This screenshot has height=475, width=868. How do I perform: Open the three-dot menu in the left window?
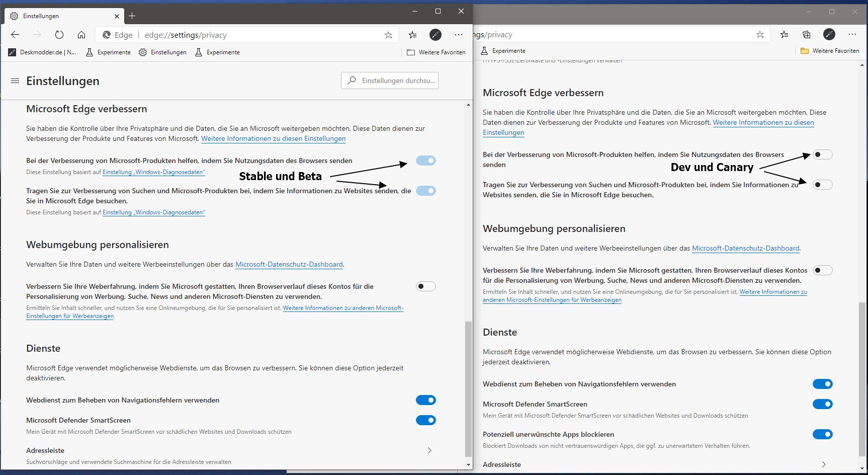[458, 35]
